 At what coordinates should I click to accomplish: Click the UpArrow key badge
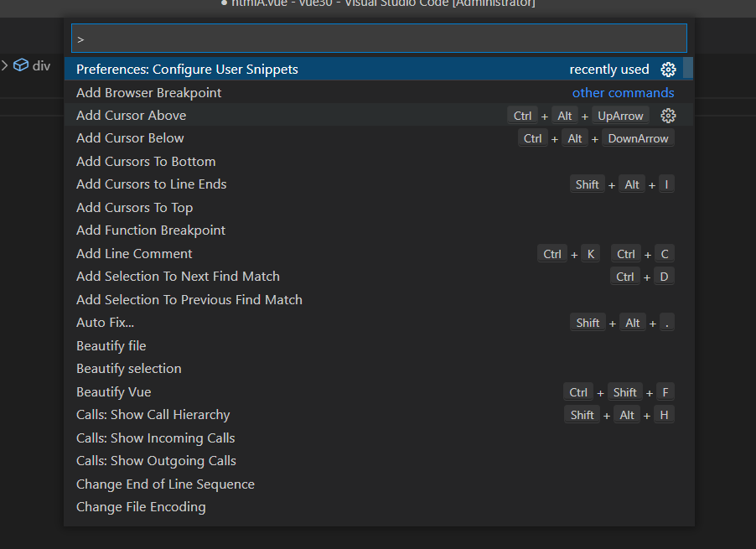coord(620,116)
